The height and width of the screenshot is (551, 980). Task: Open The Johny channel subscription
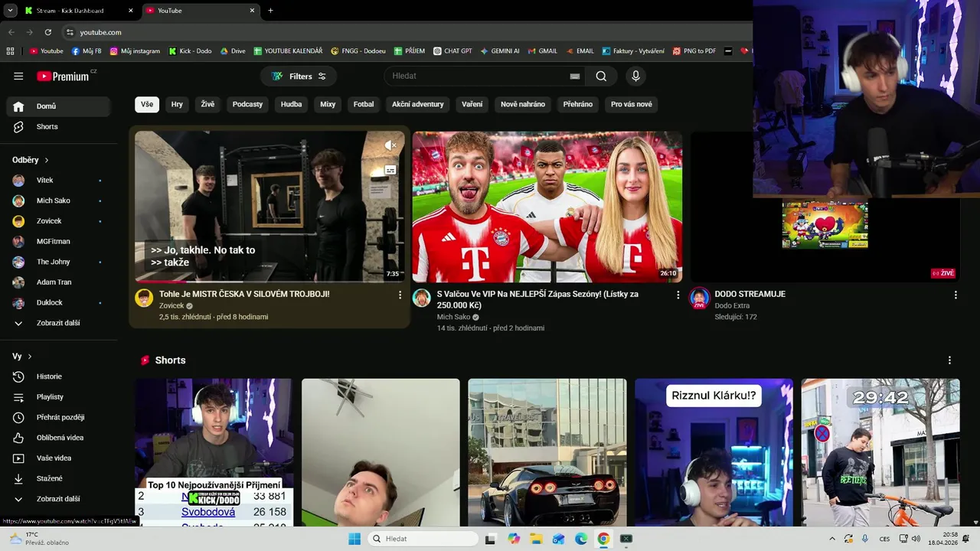pos(59,262)
